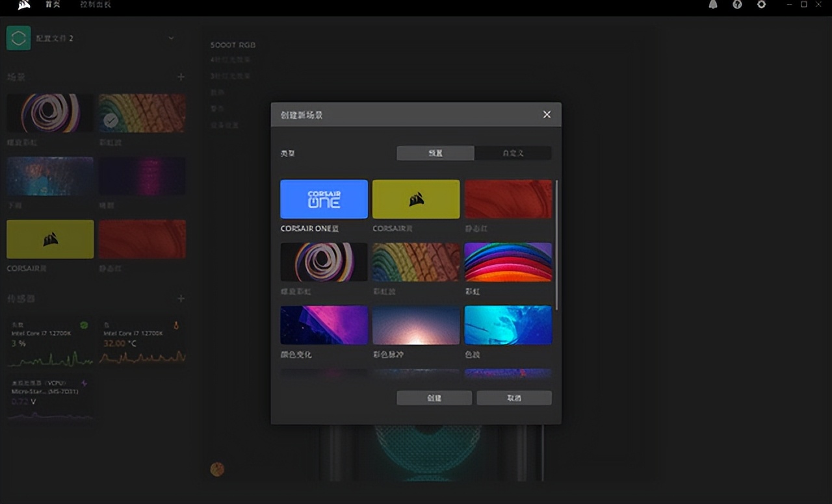Open the notifications bell icon

tap(713, 5)
